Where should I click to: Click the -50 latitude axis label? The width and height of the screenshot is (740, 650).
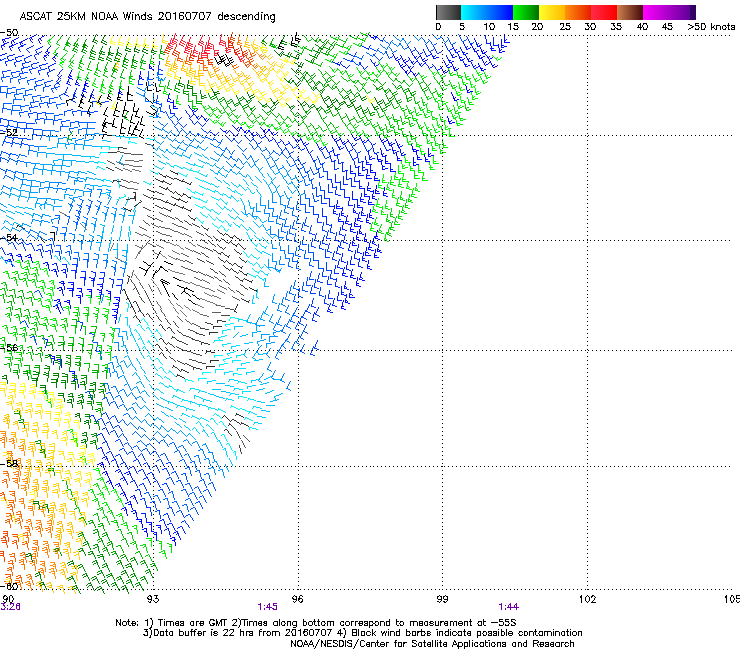tap(9, 33)
